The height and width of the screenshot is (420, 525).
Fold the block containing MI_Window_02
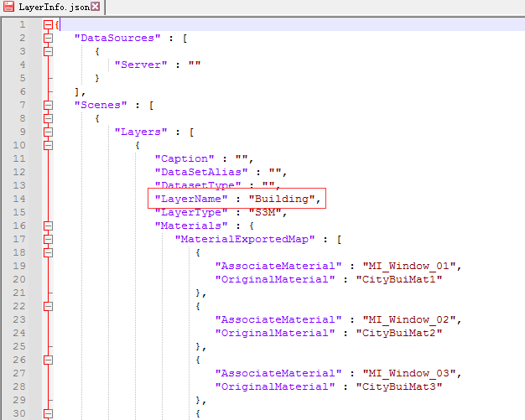[x=48, y=306]
